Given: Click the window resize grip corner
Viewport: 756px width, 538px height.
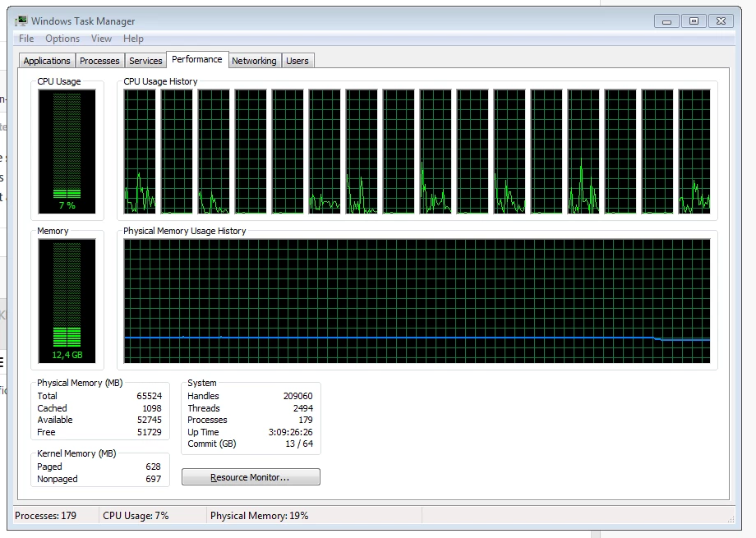Looking at the screenshot, I should tap(731, 519).
